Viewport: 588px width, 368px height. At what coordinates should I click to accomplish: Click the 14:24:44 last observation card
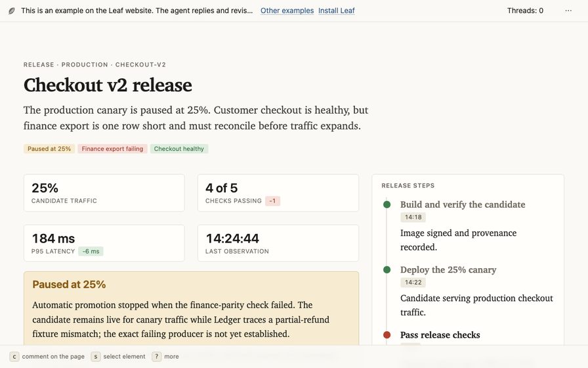coord(278,243)
